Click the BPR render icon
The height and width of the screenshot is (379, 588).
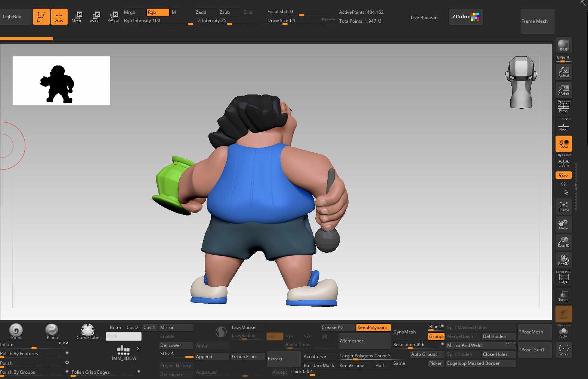[563, 46]
